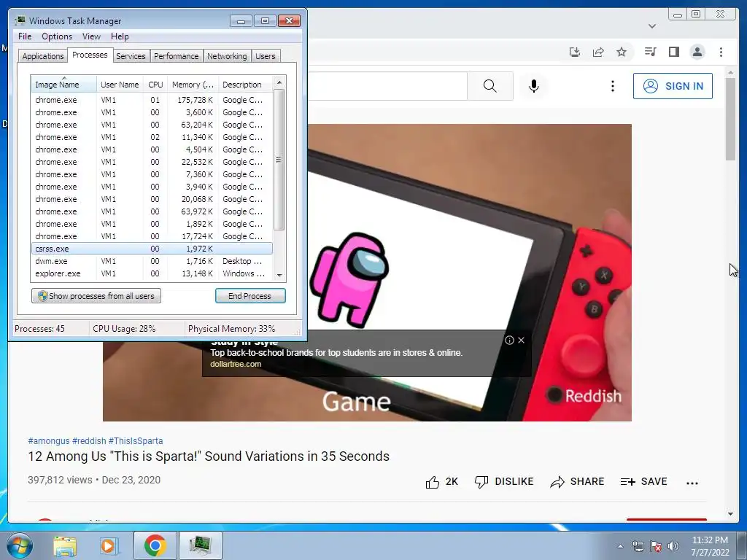Click Action Center flag tray icon
Viewport: 747px width, 560px height.
(656, 545)
